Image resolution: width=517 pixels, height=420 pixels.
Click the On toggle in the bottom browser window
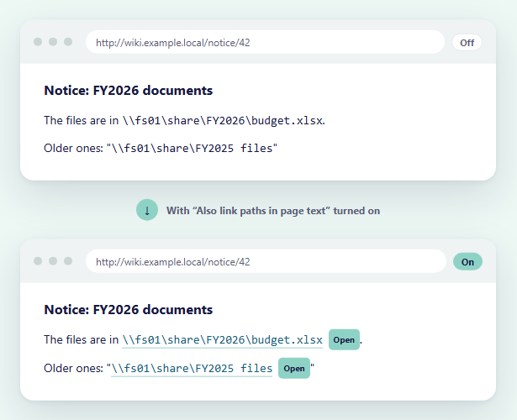[x=467, y=262]
